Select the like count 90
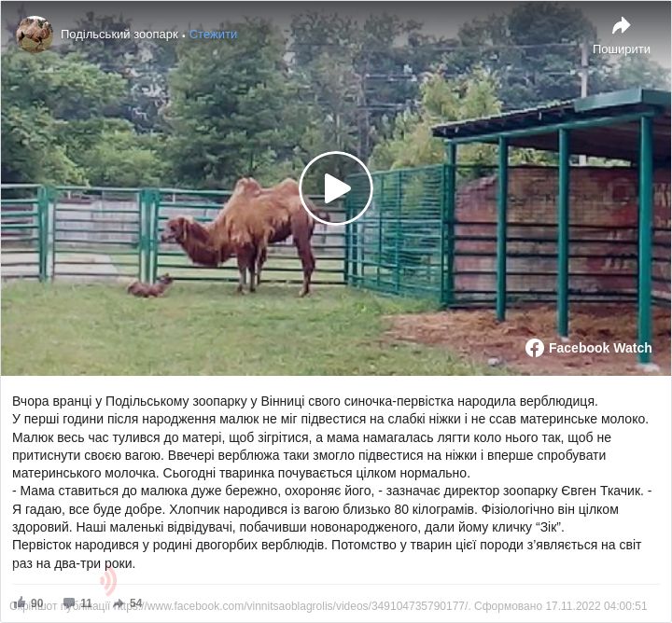The image size is (672, 623). (37, 603)
